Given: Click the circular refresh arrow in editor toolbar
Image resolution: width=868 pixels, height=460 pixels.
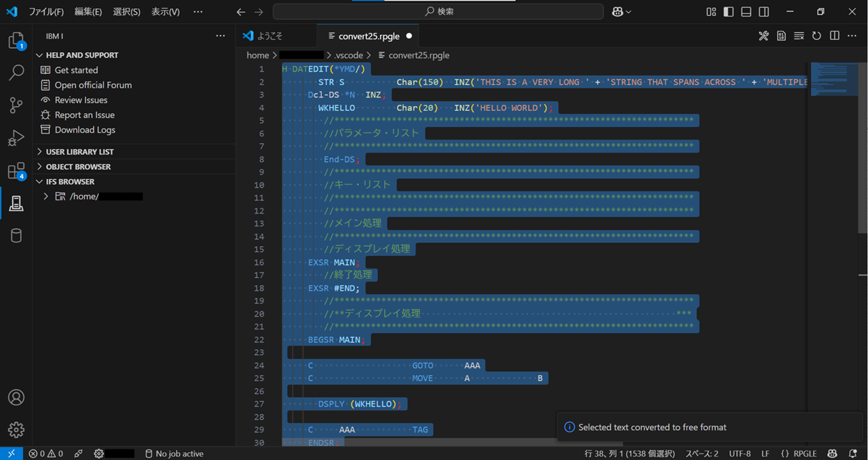Looking at the screenshot, I should point(816,36).
